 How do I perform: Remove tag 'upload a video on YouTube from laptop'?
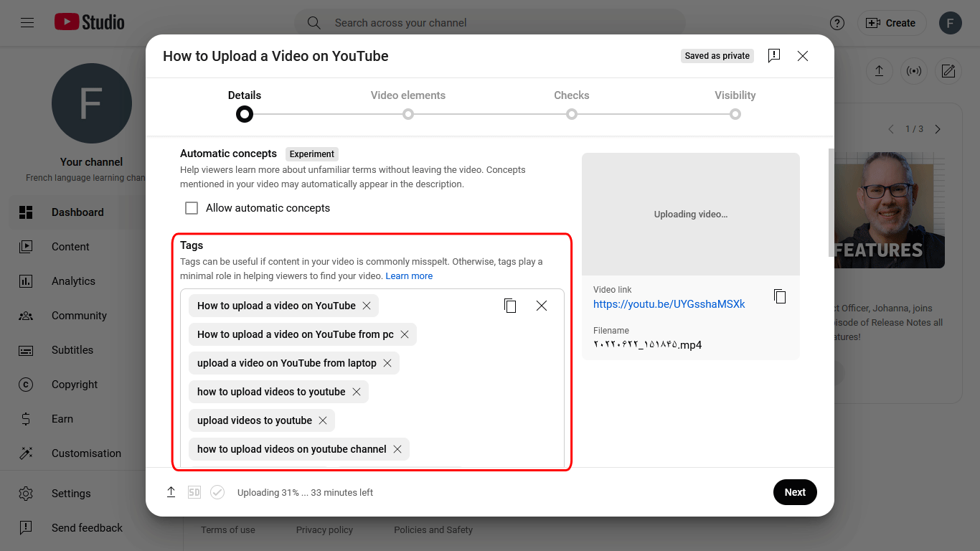point(387,363)
